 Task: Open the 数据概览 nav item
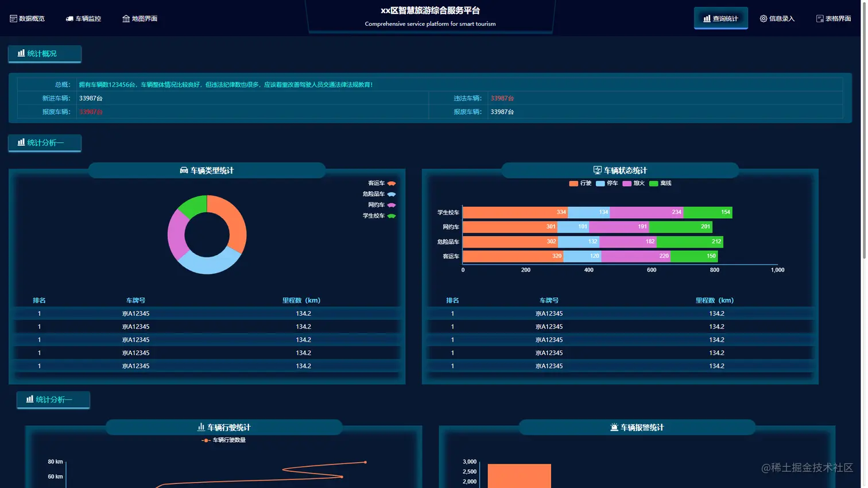click(x=27, y=18)
